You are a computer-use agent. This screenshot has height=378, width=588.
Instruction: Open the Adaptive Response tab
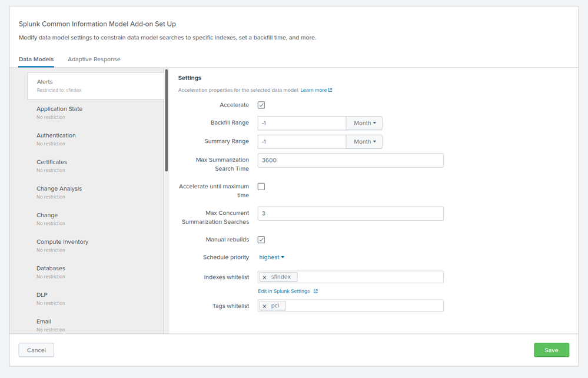tap(94, 59)
